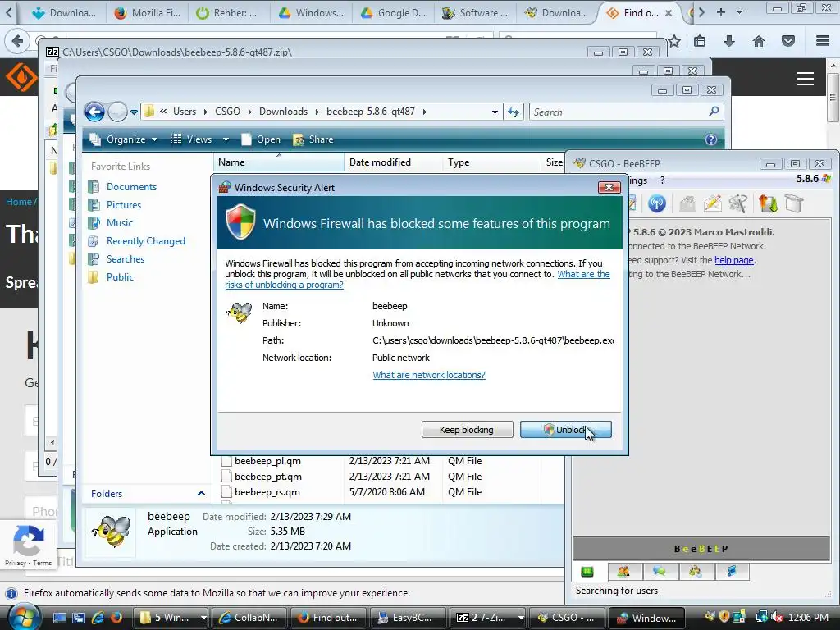Switch to the BeeBEEP file sharing tab
Viewport: 840px width, 630px height.
click(695, 572)
